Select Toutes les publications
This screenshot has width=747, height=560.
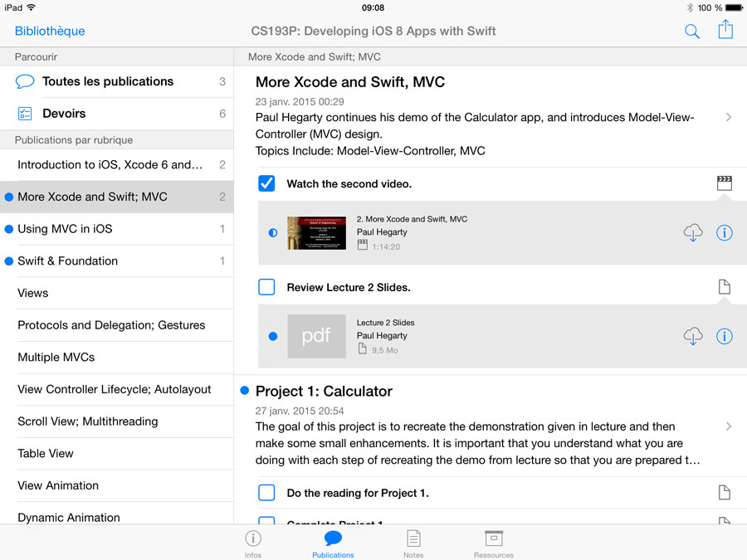(x=117, y=81)
